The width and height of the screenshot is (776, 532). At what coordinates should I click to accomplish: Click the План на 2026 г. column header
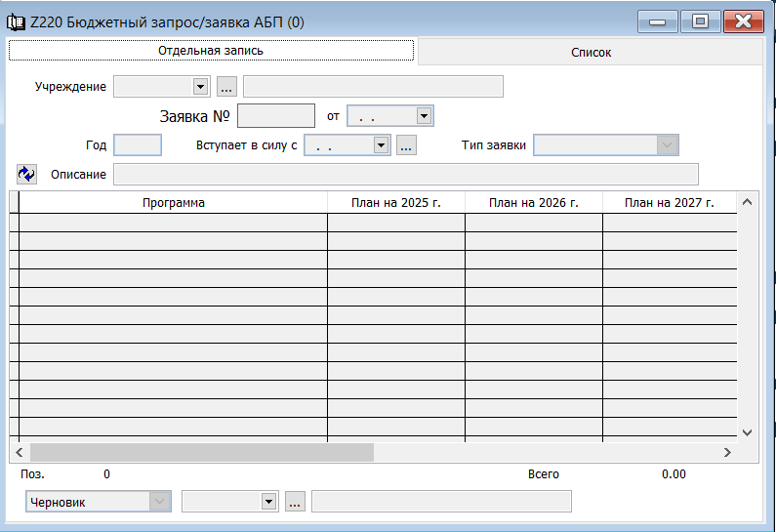click(533, 203)
